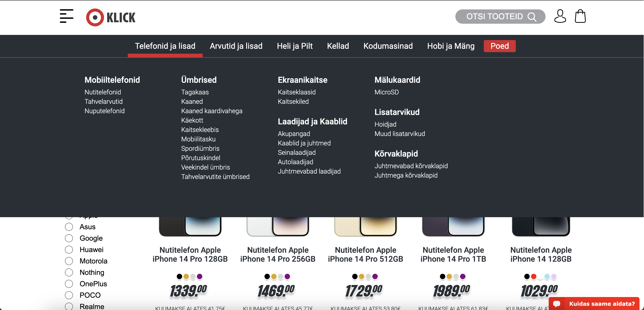Expand the Heli ja Pilt category
This screenshot has width=644, height=310.
tap(294, 46)
